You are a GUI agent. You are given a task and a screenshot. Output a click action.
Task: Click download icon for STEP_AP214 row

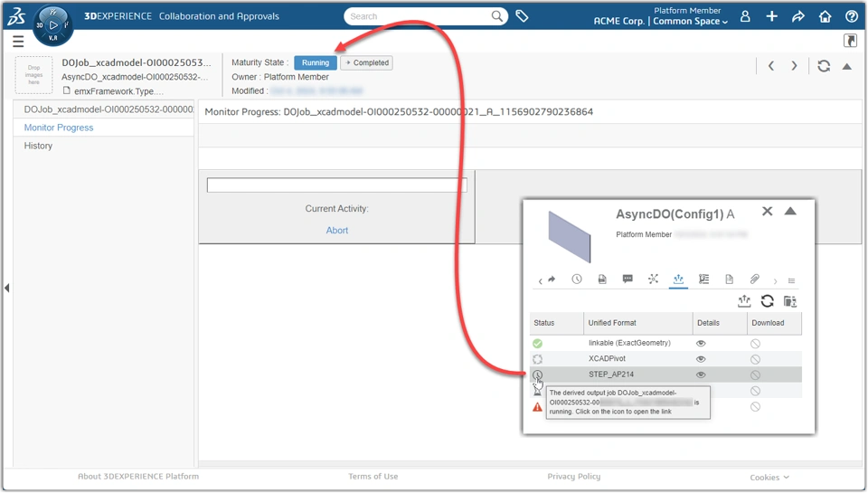pos(755,375)
